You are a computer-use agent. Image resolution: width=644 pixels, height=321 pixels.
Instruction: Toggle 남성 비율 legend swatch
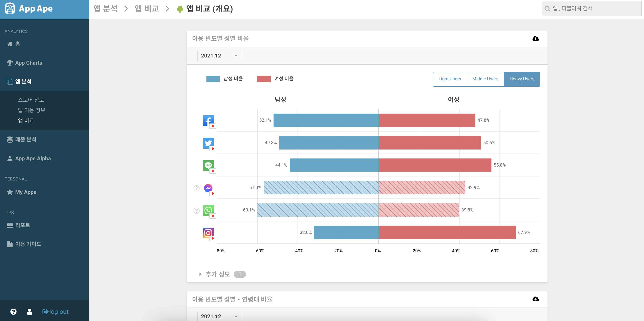click(213, 79)
